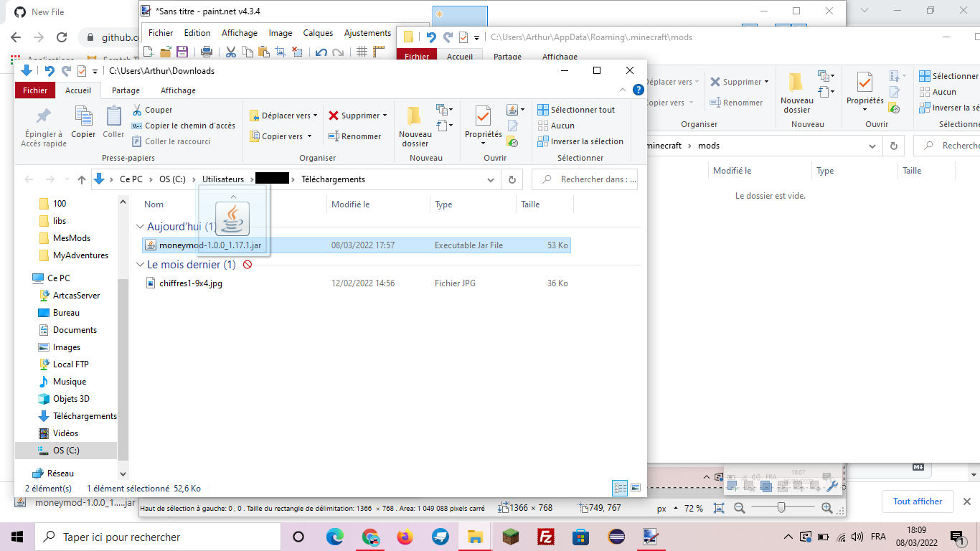Collapse the ribbon with the chevron near Help
Image resolution: width=980 pixels, height=551 pixels.
point(623,90)
